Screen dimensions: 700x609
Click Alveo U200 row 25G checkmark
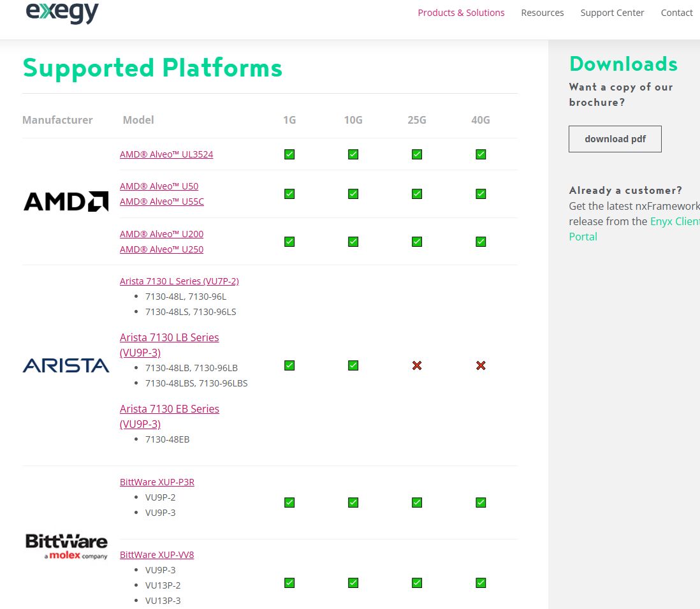click(417, 242)
